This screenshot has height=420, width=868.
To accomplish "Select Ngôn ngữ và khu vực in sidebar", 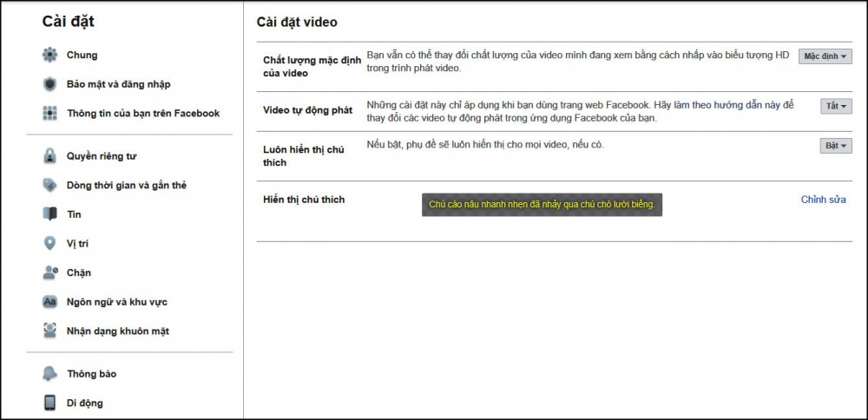I will click(x=117, y=302).
